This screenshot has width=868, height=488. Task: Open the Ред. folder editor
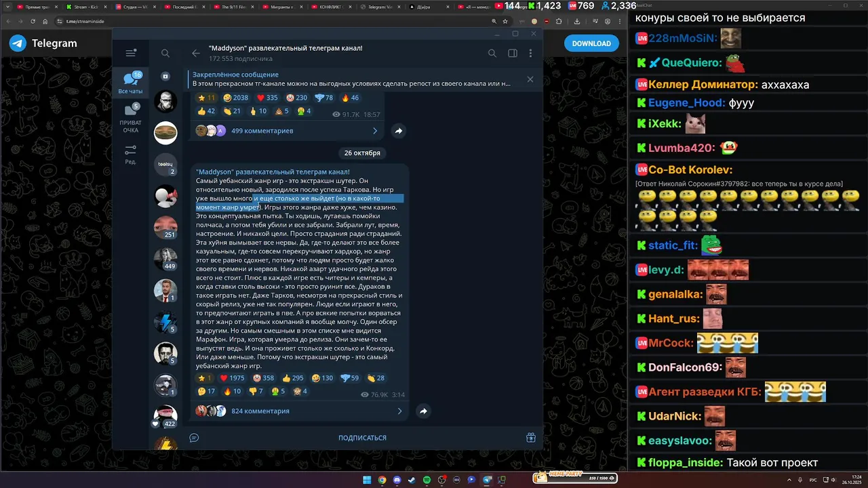tap(131, 155)
